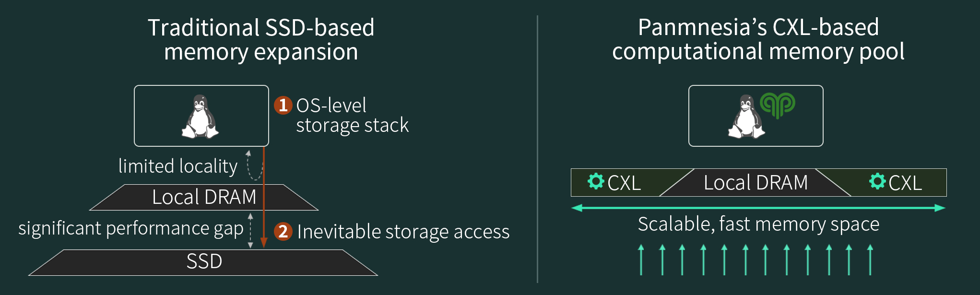Select the orange number 1 badge
The image size is (980, 295).
coord(283,105)
